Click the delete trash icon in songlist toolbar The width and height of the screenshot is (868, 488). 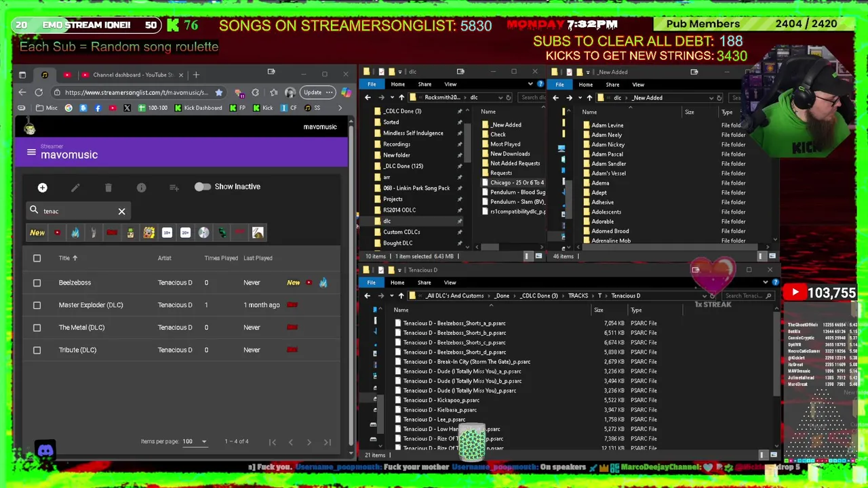coord(108,187)
